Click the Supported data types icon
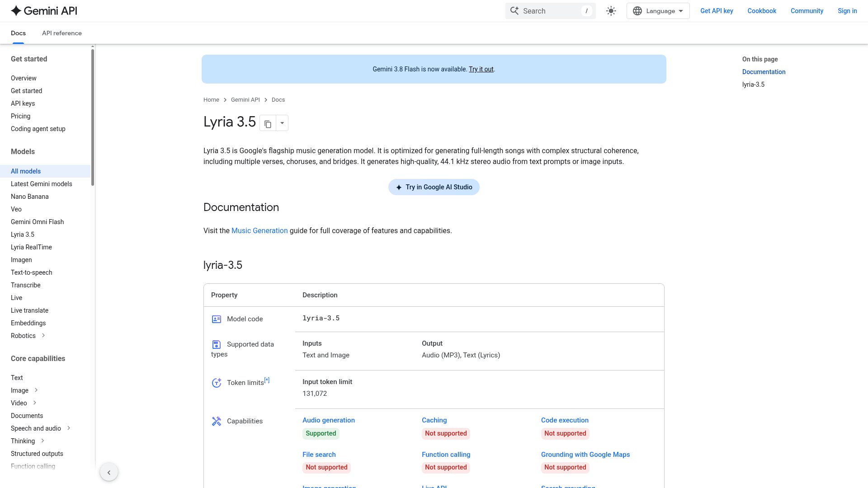Image resolution: width=868 pixels, height=488 pixels. [x=217, y=345]
